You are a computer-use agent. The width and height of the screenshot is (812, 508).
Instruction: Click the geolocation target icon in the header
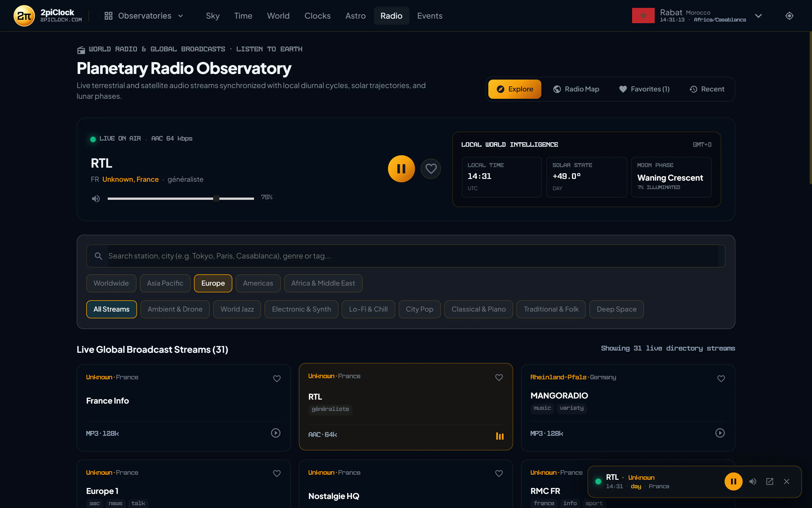click(789, 16)
